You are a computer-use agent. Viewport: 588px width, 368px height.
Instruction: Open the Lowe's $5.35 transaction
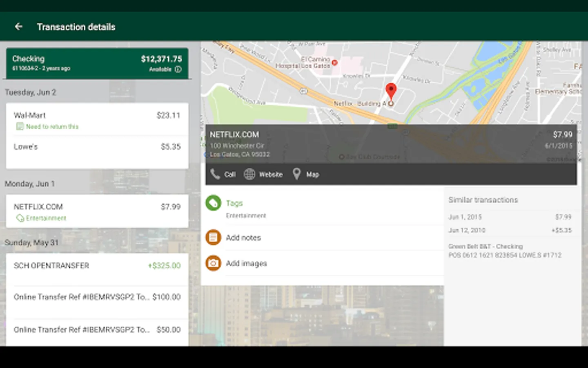[x=97, y=152]
